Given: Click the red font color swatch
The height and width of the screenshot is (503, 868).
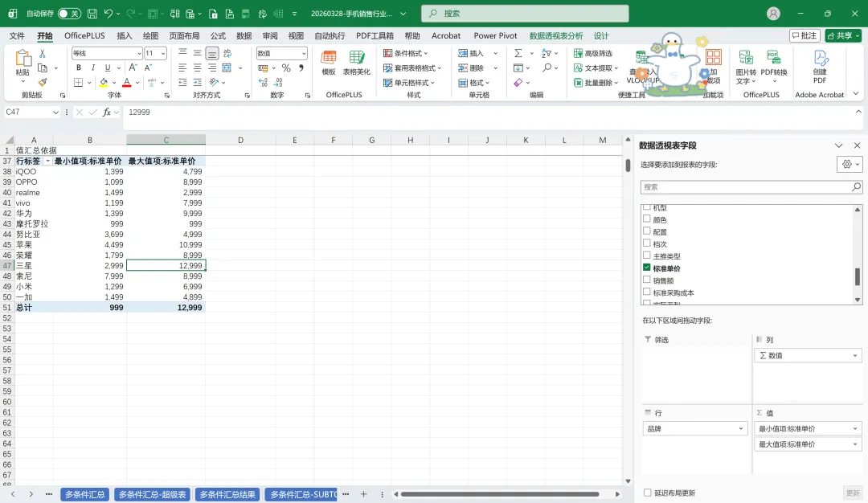Looking at the screenshot, I should (x=127, y=83).
